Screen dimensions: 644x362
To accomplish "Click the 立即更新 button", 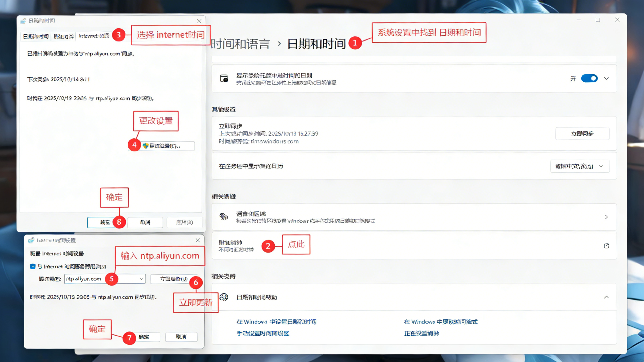I will tap(173, 279).
